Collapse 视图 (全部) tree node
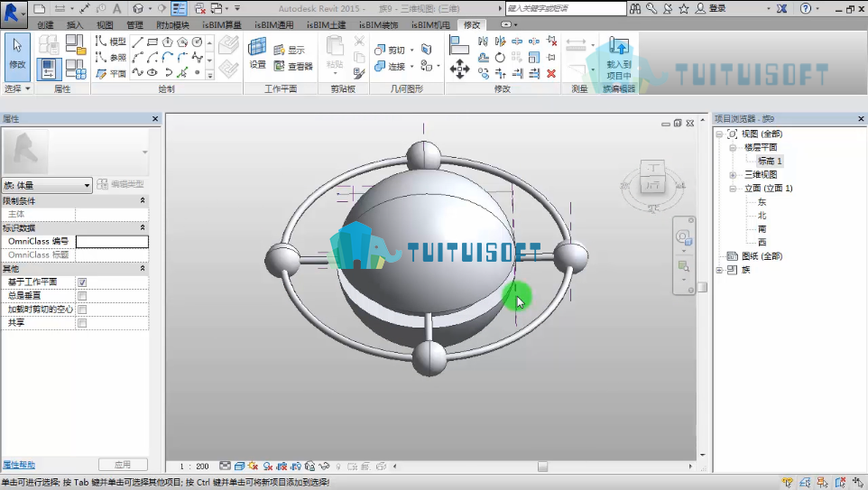 click(x=719, y=134)
